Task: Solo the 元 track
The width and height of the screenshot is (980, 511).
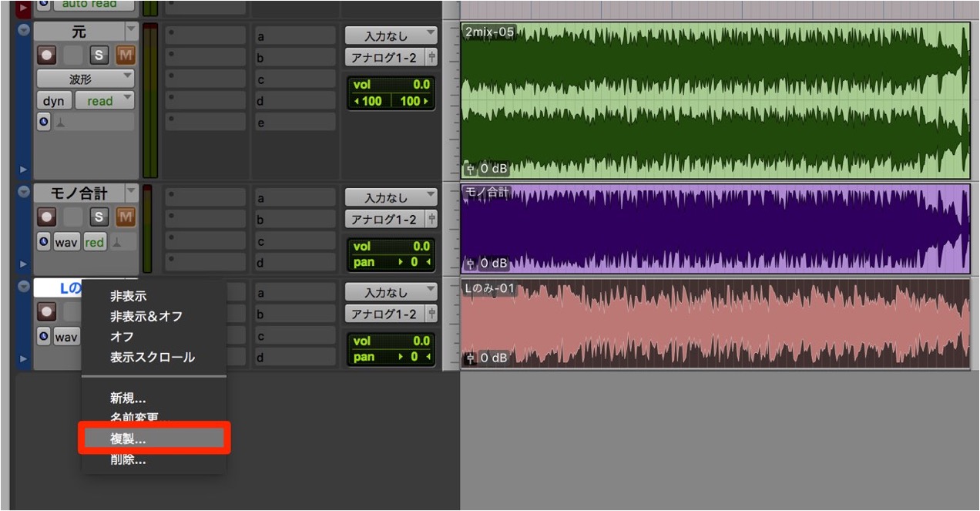Action: tap(99, 55)
